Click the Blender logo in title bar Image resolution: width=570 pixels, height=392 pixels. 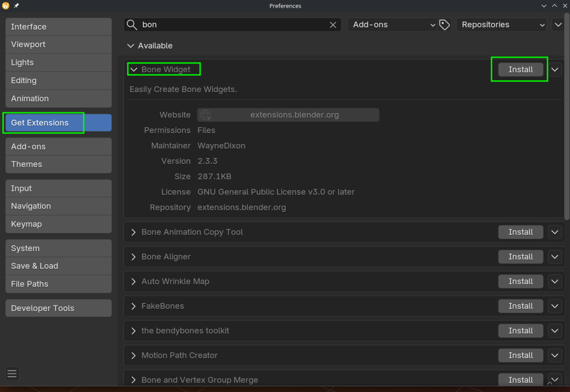click(6, 6)
